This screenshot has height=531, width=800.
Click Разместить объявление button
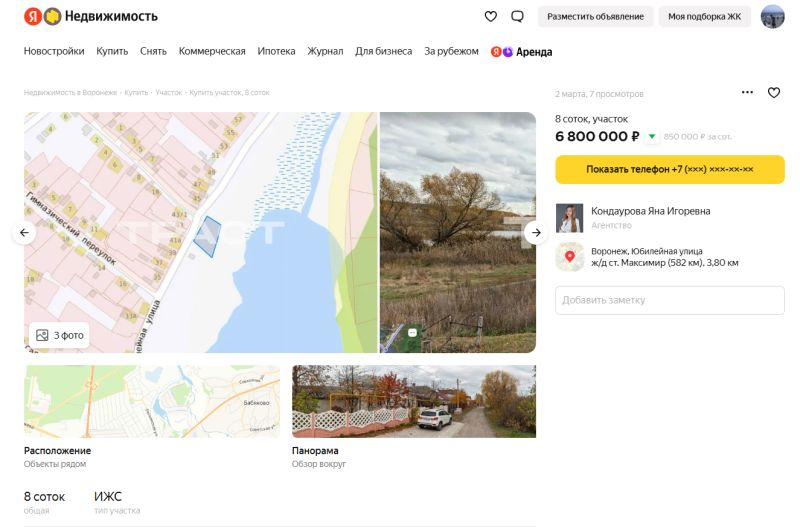coord(595,16)
